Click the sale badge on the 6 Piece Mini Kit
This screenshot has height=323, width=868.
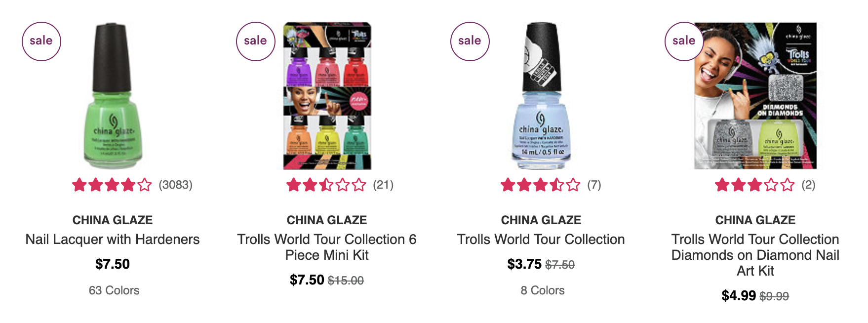tap(256, 41)
